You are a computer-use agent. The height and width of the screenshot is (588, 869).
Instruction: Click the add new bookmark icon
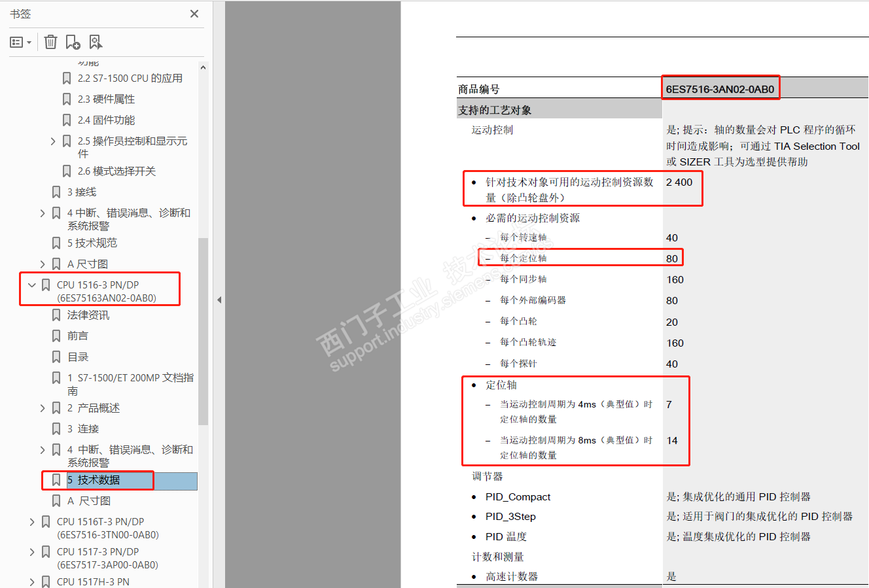click(73, 43)
